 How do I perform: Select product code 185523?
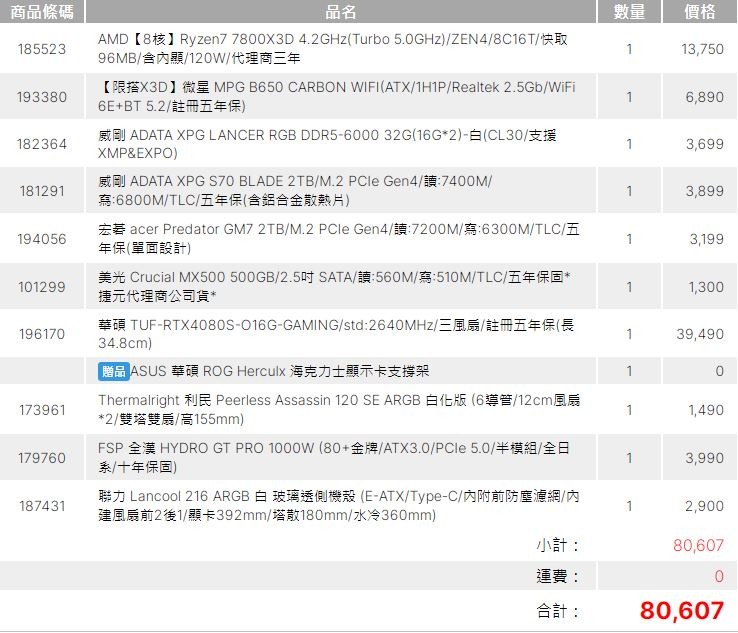point(42,49)
